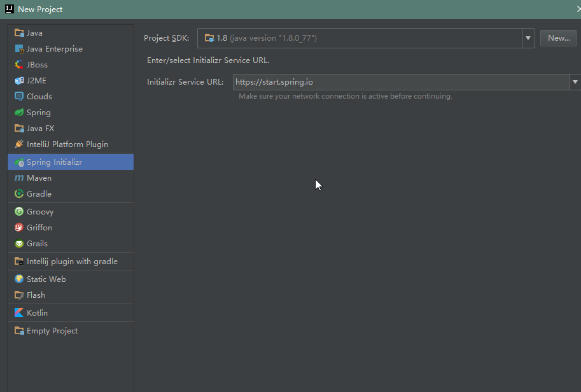
Task: Click the Grails icon
Action: [x=19, y=244]
